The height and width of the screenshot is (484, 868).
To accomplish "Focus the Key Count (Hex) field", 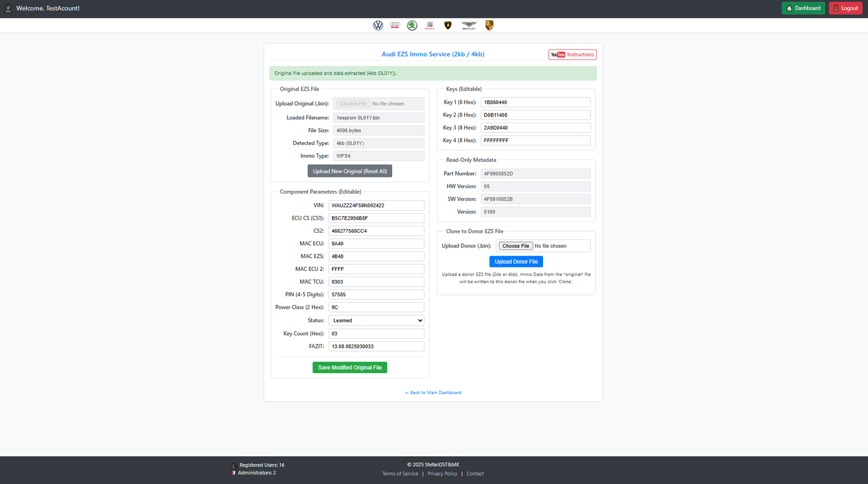I will (376, 334).
